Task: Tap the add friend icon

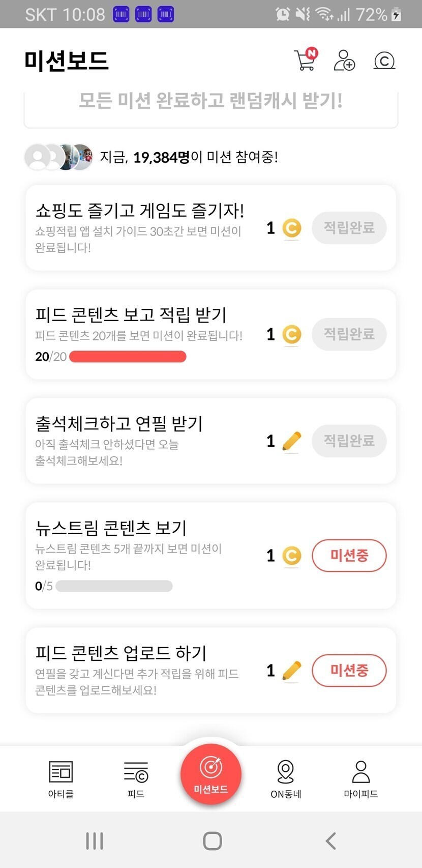Action: tap(344, 60)
